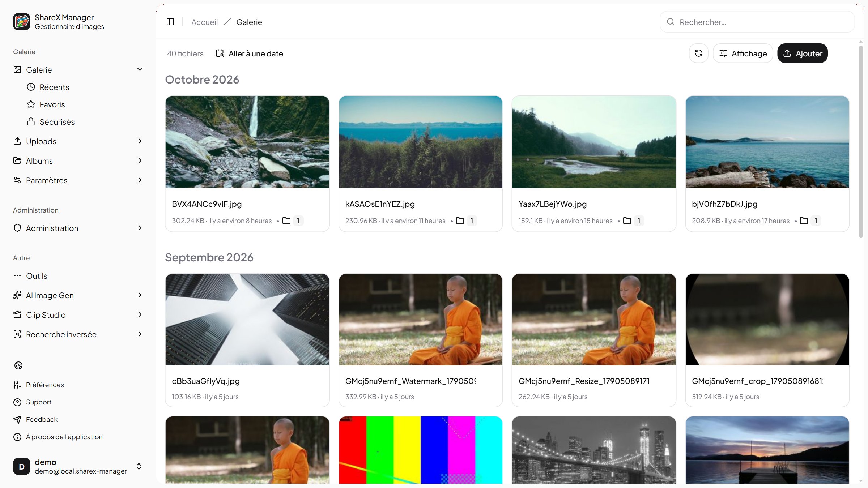This screenshot has height=488, width=868.
Task: Click the Favoris star icon
Action: 31,104
